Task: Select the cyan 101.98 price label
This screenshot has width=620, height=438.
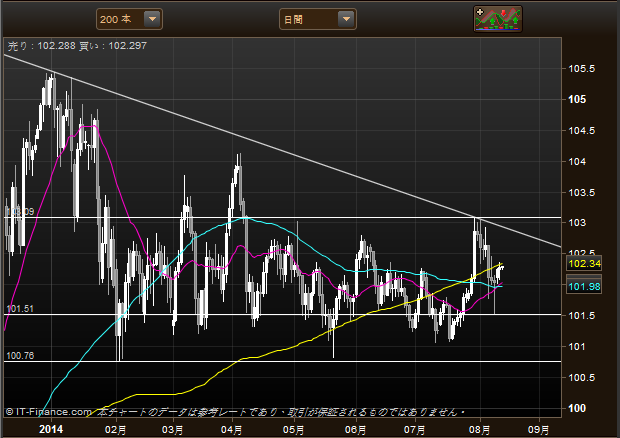Action: 584,286
